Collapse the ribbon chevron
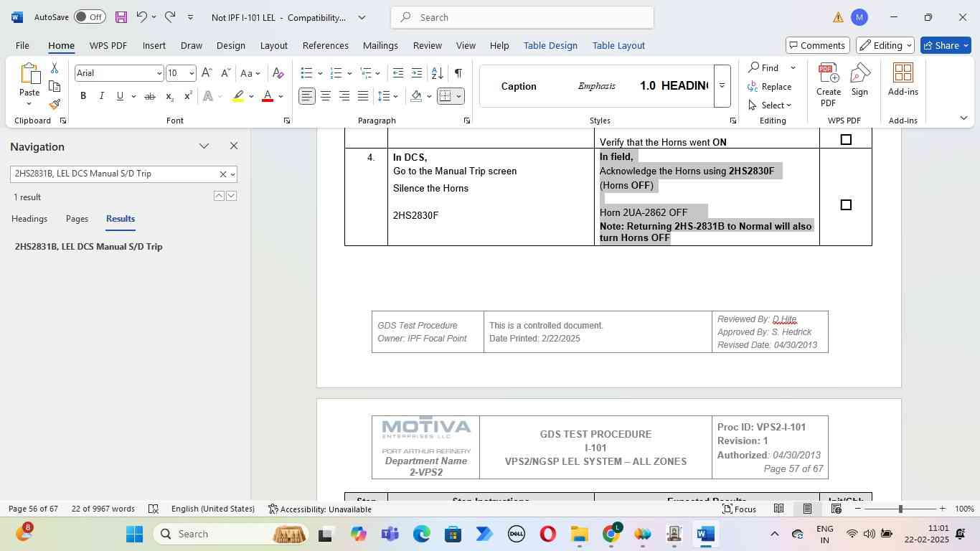The height and width of the screenshot is (551, 980). click(963, 118)
